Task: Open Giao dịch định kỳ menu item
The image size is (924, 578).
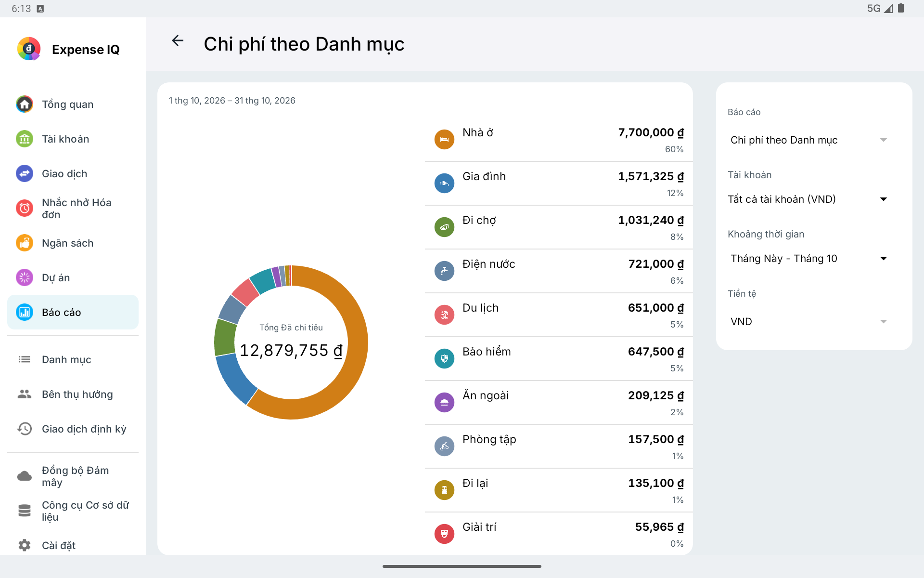Action: pos(73,429)
